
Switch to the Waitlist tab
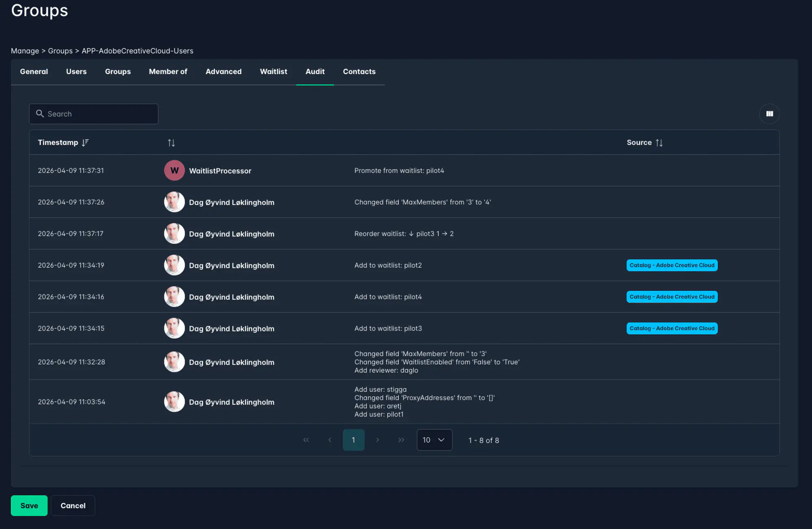coord(273,71)
